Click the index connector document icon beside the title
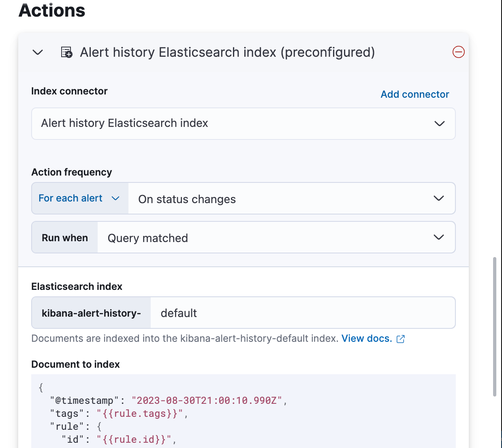Viewport: 502px width, 448px height. [x=66, y=52]
